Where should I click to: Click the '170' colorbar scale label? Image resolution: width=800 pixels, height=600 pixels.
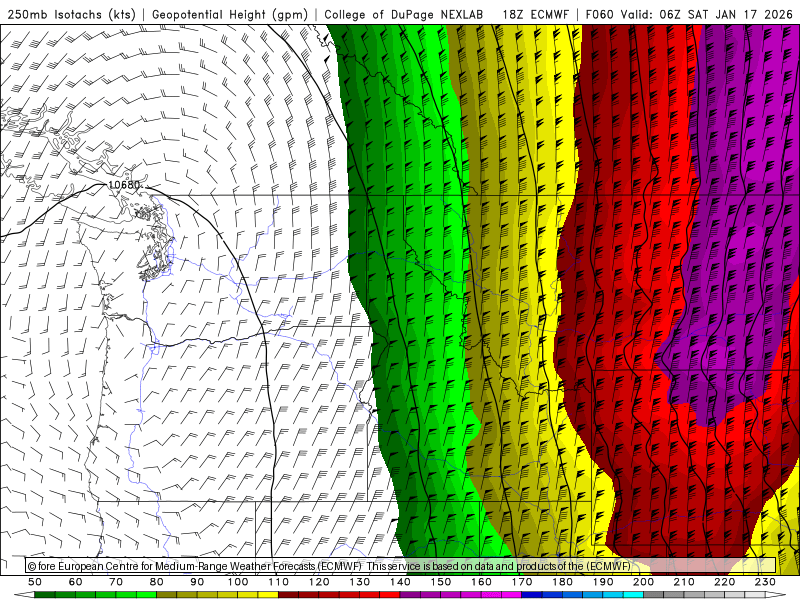522,582
